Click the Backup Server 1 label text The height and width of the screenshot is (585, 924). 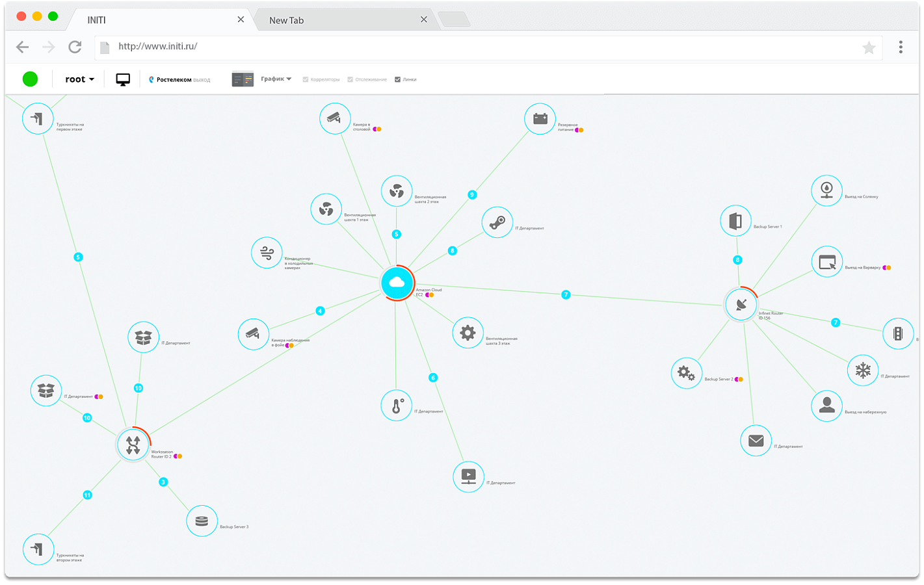click(767, 227)
